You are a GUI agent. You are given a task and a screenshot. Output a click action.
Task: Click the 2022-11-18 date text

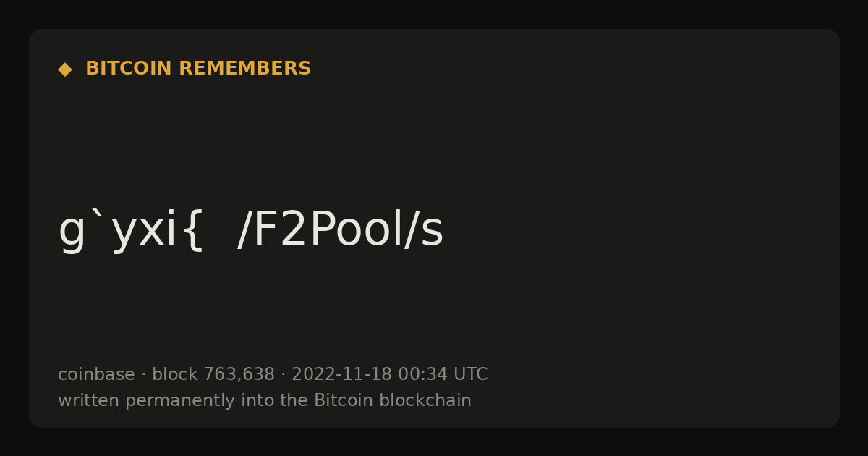[x=341, y=374]
